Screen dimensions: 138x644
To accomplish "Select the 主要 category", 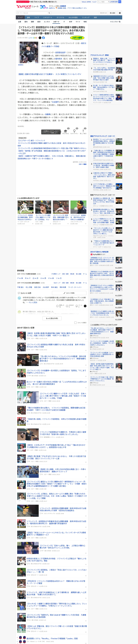I will [20, 22].
